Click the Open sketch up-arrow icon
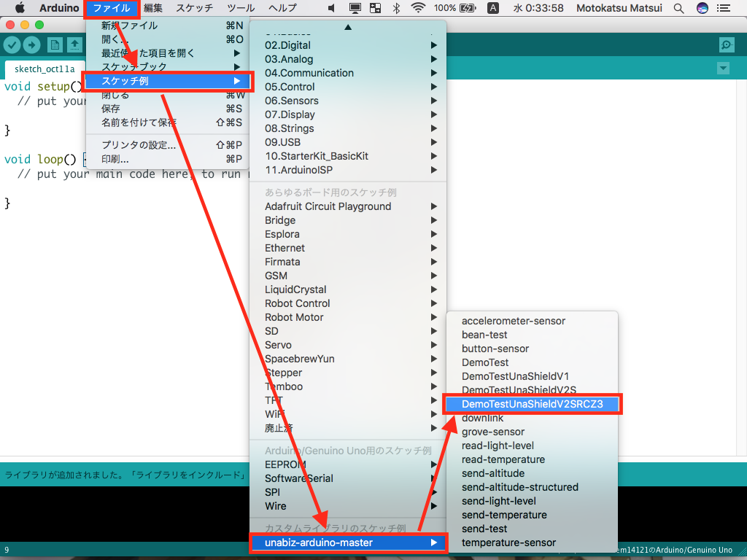Image resolution: width=747 pixels, height=560 pixels. pos(74,45)
